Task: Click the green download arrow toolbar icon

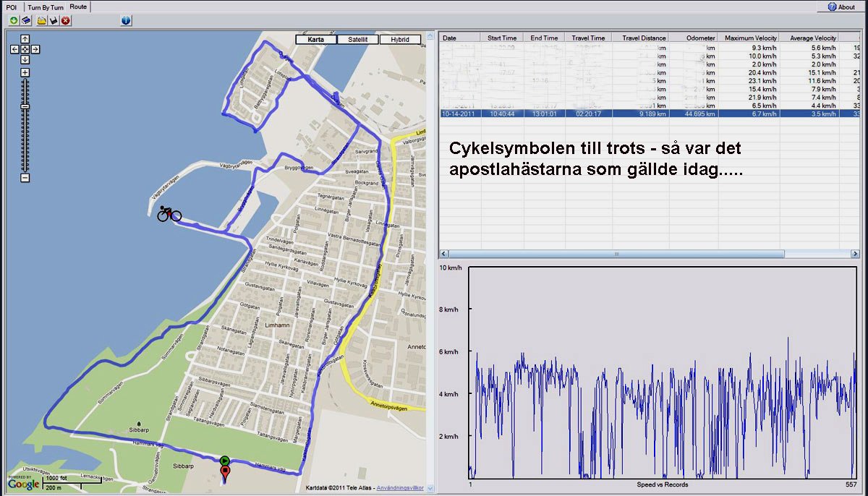Action: [x=14, y=20]
